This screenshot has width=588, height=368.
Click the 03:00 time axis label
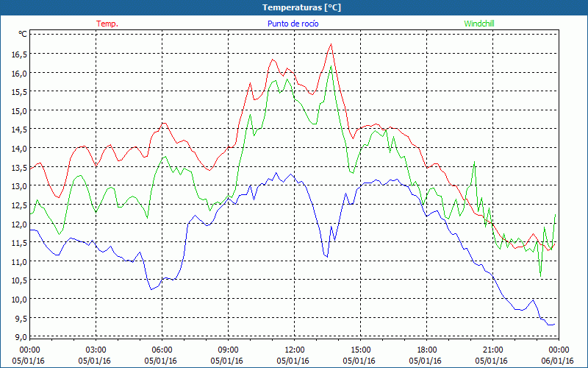click(96, 350)
